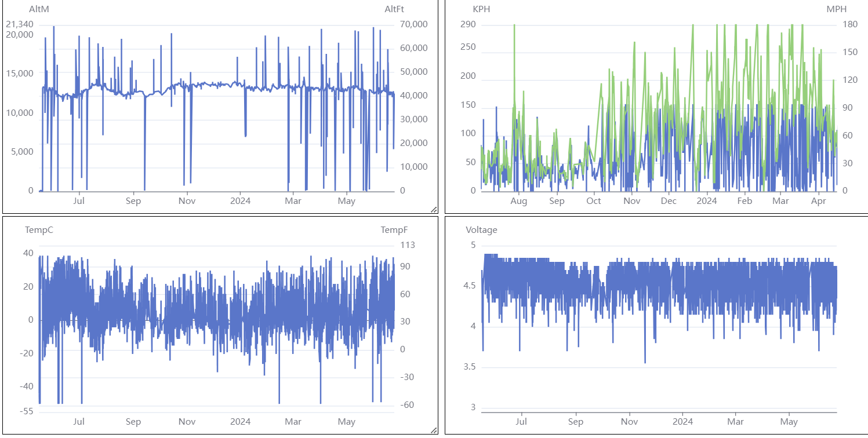Click 2024 on the voltage chart axis
The image size is (868, 438).
(x=682, y=421)
